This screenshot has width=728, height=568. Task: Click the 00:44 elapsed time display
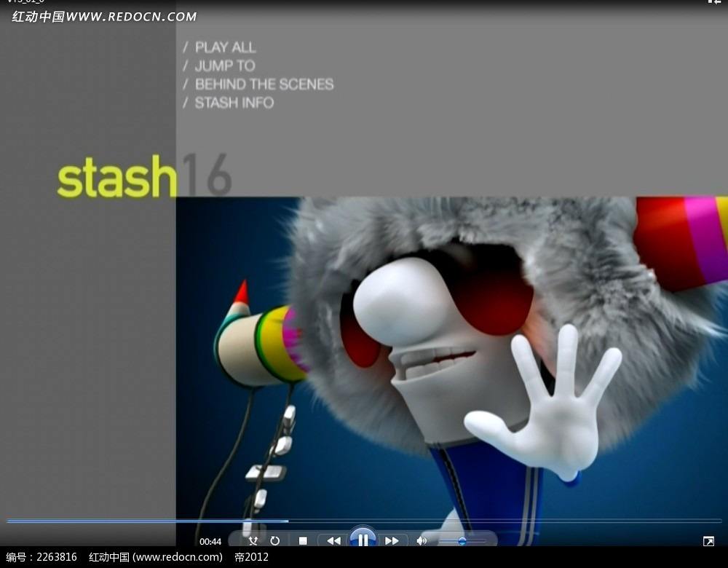pos(210,542)
